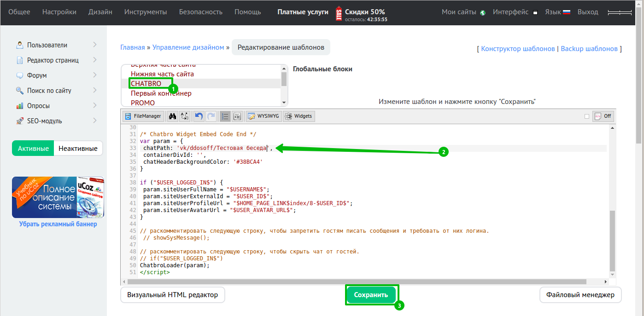The width and height of the screenshot is (644, 316).
Task: Click the interface layout icon
Action: (535, 12)
